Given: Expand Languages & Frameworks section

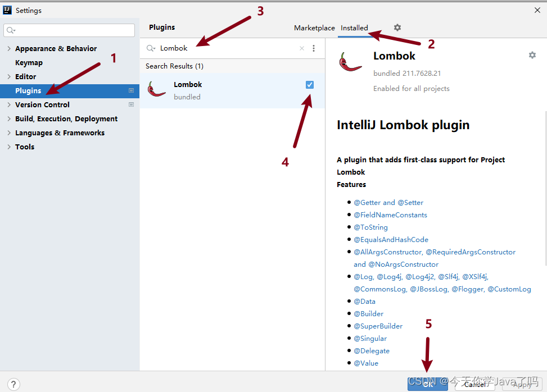Looking at the screenshot, I should point(9,133).
